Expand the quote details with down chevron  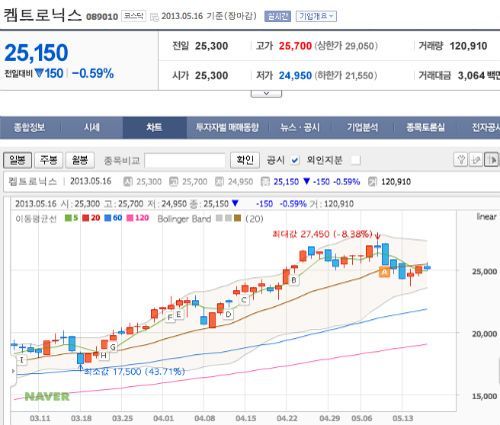coord(266,94)
